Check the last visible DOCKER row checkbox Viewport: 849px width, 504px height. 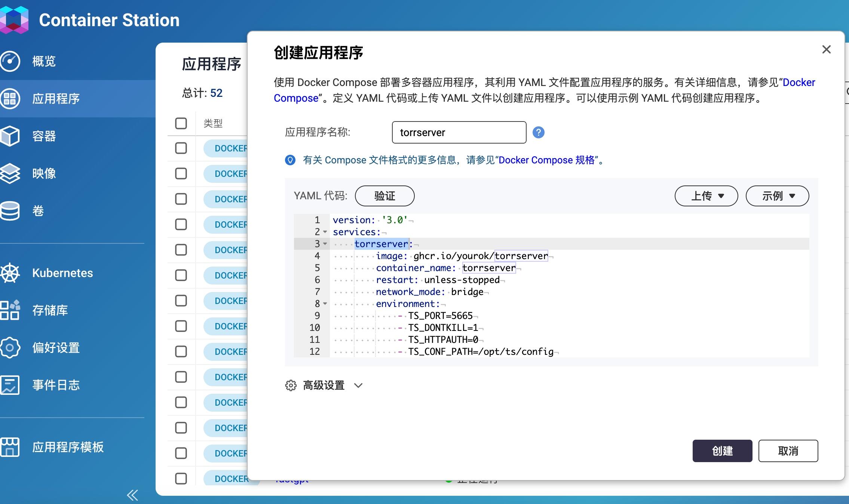pyautogui.click(x=181, y=479)
